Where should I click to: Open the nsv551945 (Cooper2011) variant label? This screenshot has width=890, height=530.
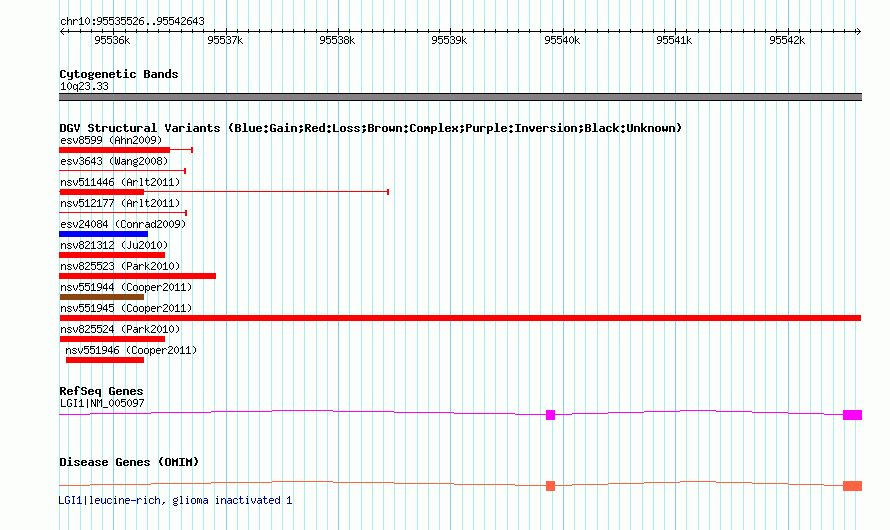(126, 308)
